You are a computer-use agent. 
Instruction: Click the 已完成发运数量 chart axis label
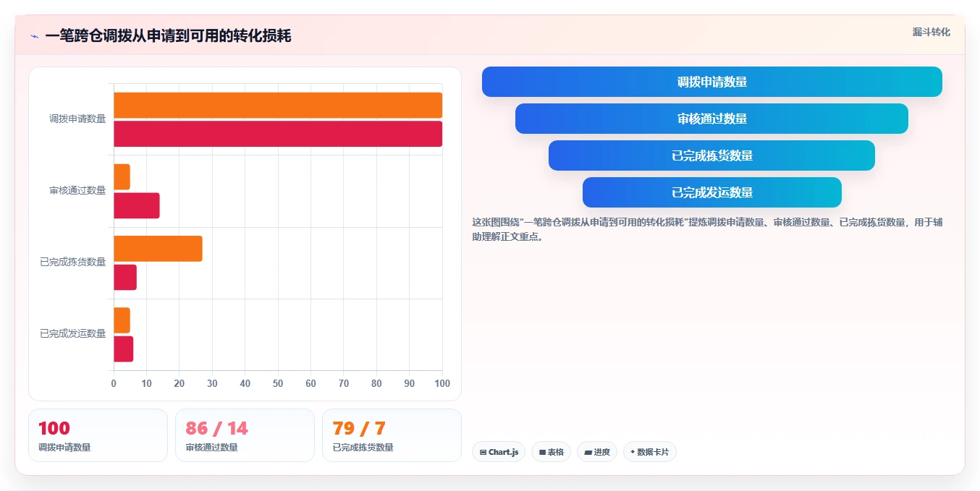click(x=73, y=333)
